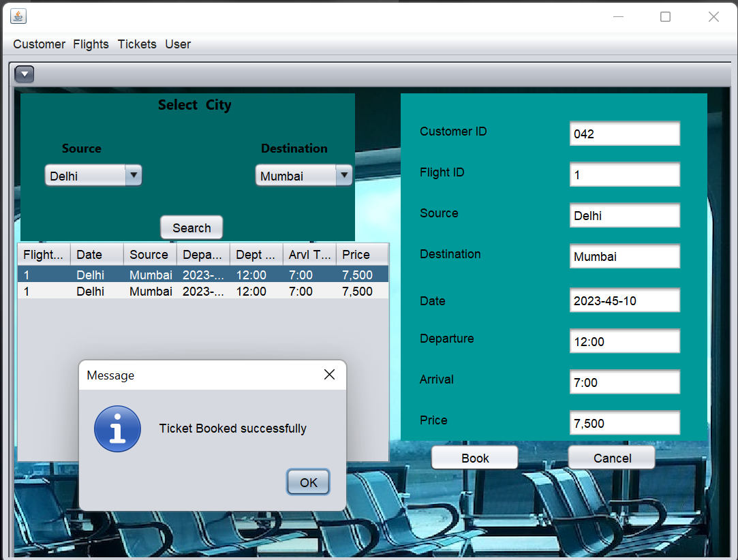Click the Cancel button
Screen dimensions: 738x560
coord(612,458)
